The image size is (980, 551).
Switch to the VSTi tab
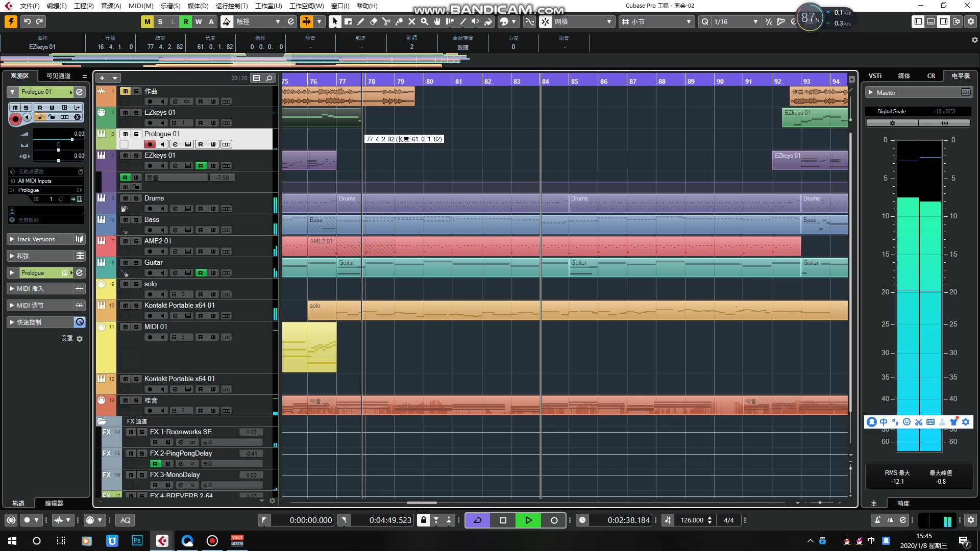875,76
